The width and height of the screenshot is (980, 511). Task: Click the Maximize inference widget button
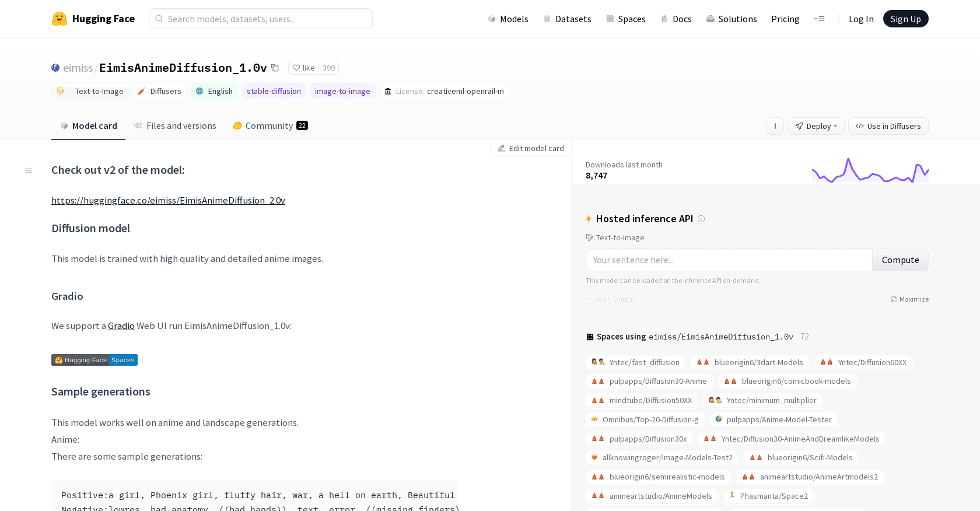[909, 299]
